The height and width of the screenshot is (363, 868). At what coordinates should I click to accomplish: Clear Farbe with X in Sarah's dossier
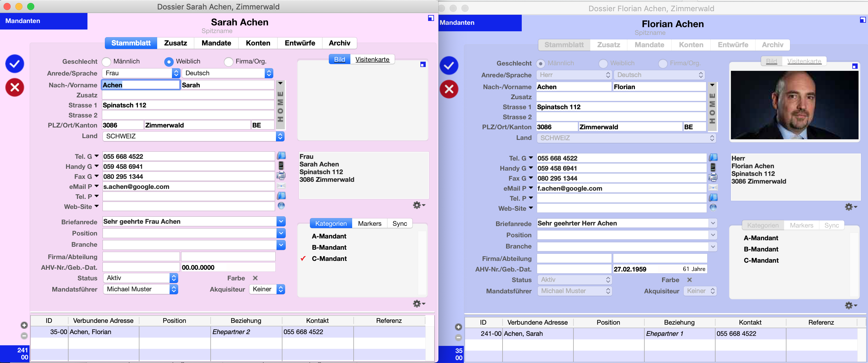(255, 278)
